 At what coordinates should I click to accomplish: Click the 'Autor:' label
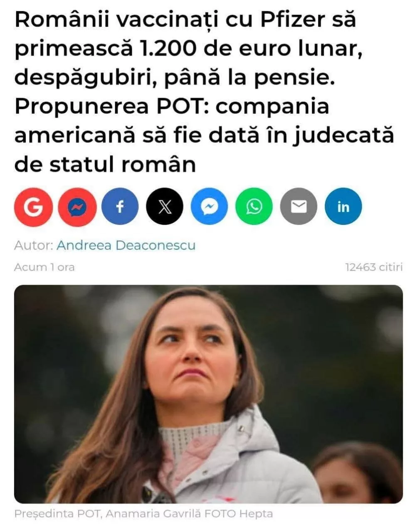click(34, 245)
